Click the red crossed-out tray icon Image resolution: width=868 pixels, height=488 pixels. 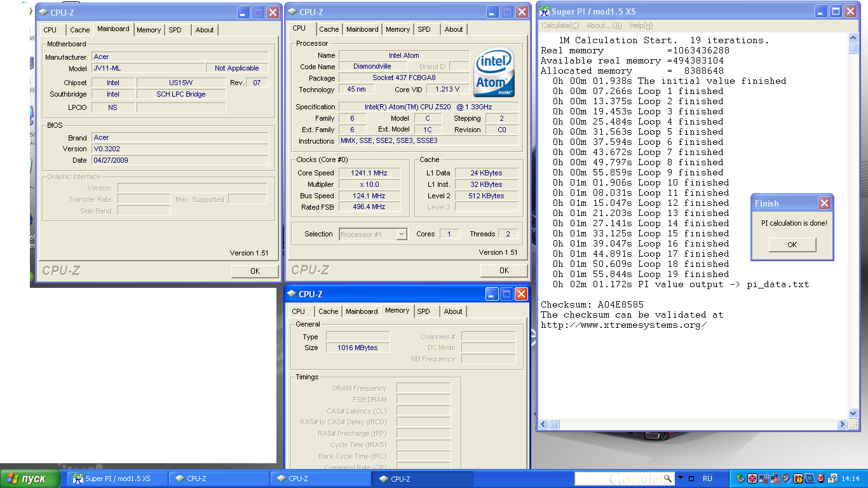point(821,478)
